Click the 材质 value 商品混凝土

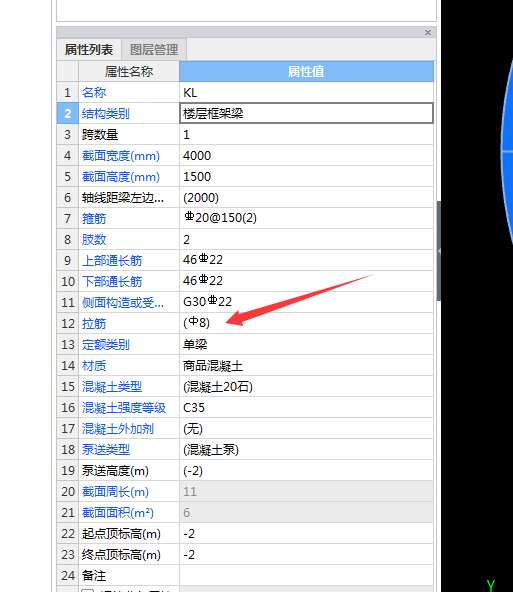[x=306, y=365]
